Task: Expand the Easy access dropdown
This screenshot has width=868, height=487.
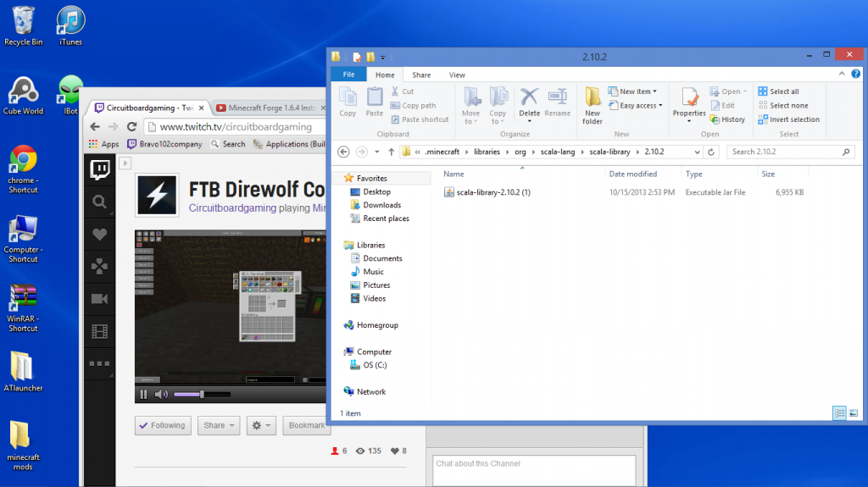Action: (x=637, y=106)
